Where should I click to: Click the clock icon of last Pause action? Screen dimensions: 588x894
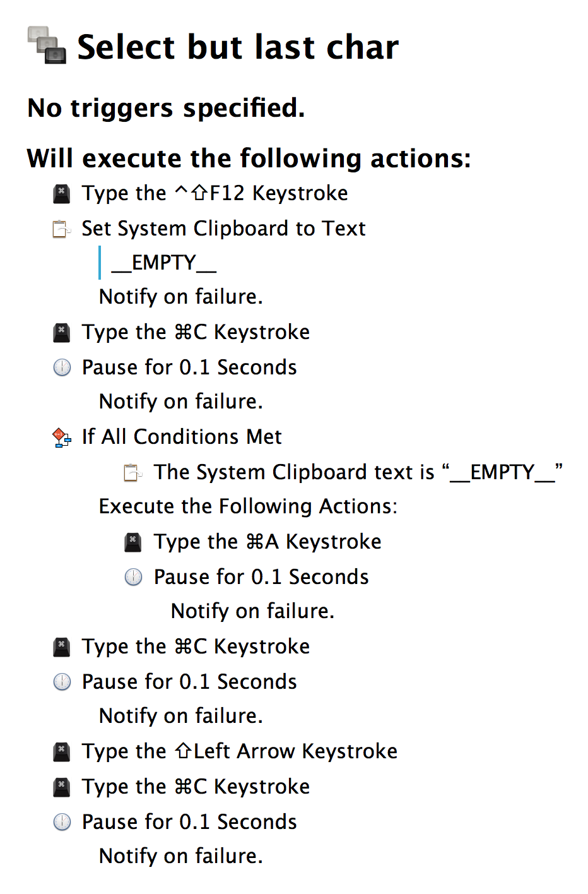pyautogui.click(x=62, y=822)
